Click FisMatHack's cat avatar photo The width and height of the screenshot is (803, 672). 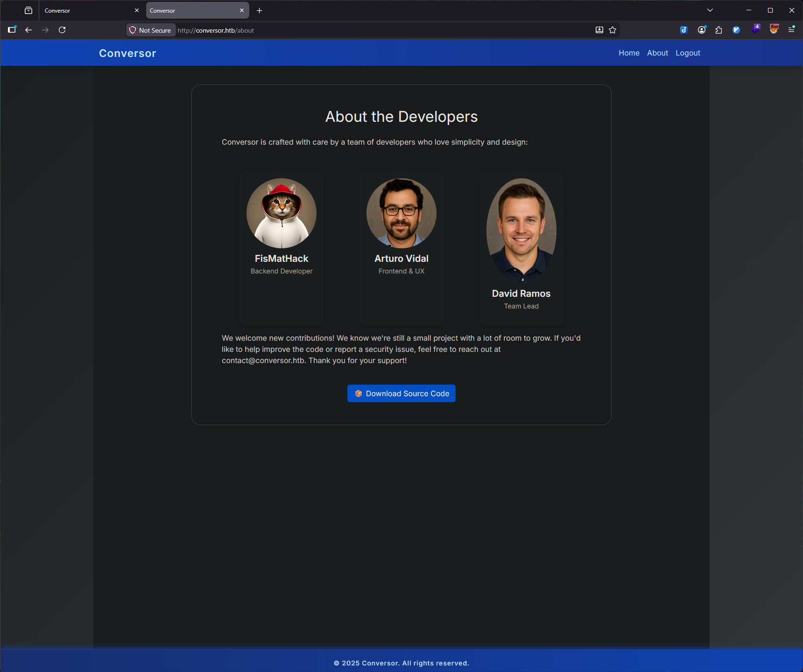pos(282,213)
